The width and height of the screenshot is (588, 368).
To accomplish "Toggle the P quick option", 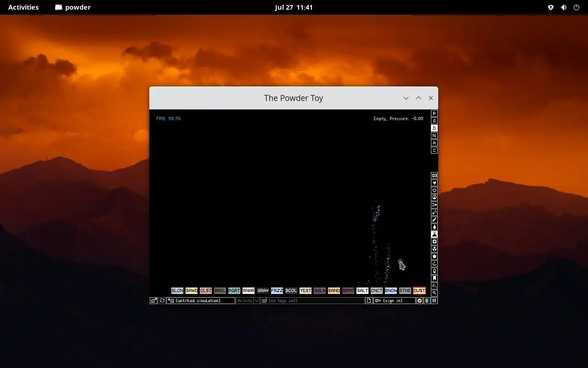I will [x=434, y=114].
